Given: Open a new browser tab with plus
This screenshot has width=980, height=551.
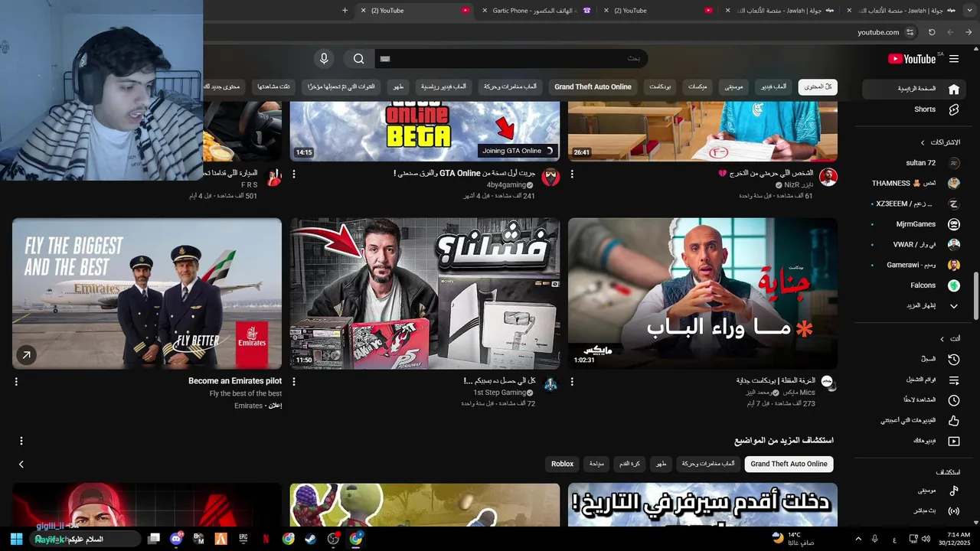Looking at the screenshot, I should click(x=345, y=11).
